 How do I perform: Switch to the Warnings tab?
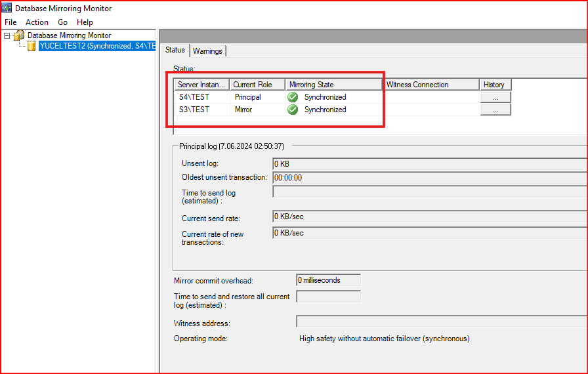(207, 51)
